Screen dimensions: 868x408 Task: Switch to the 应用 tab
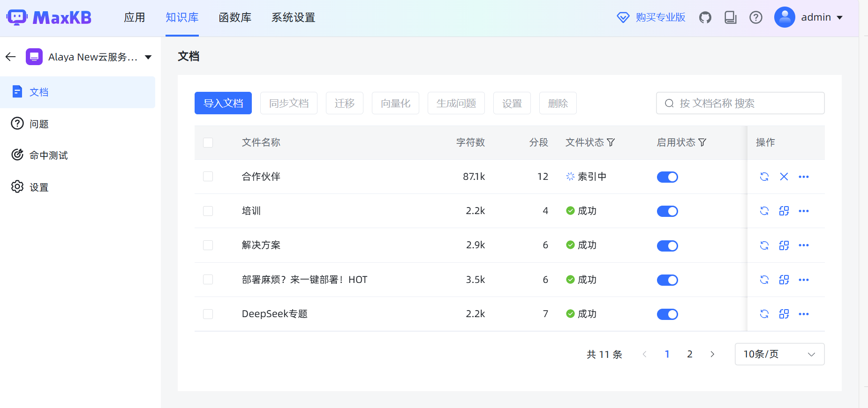[x=134, y=18]
